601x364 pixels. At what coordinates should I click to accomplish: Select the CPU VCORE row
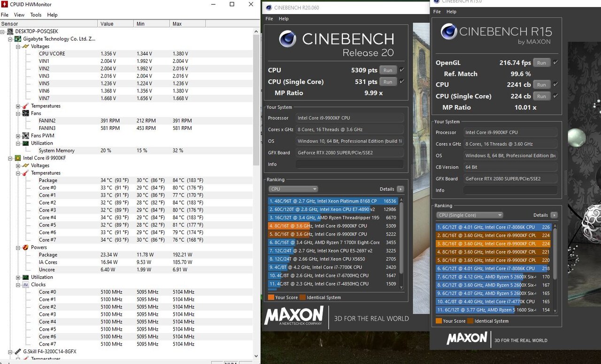click(x=127, y=53)
